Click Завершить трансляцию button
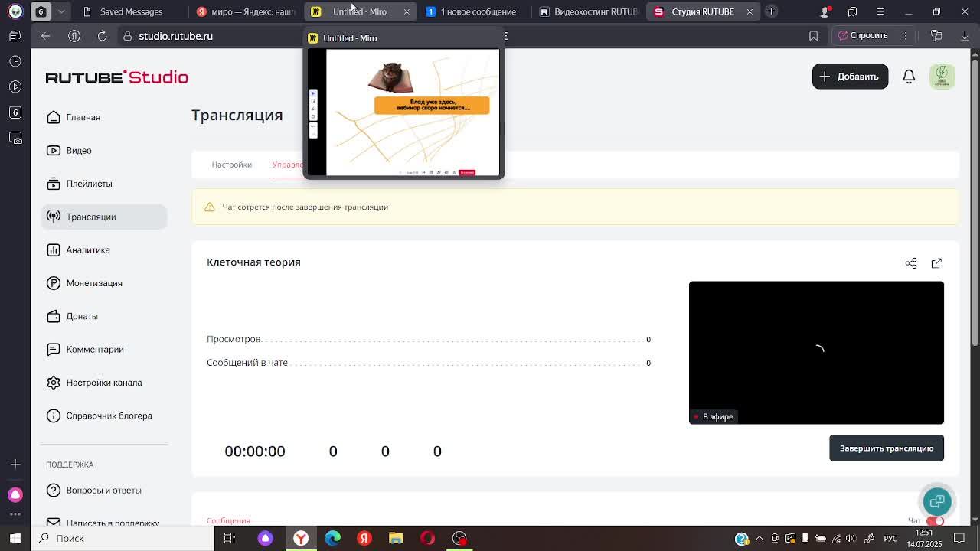Viewport: 980px width, 551px height. point(887,448)
